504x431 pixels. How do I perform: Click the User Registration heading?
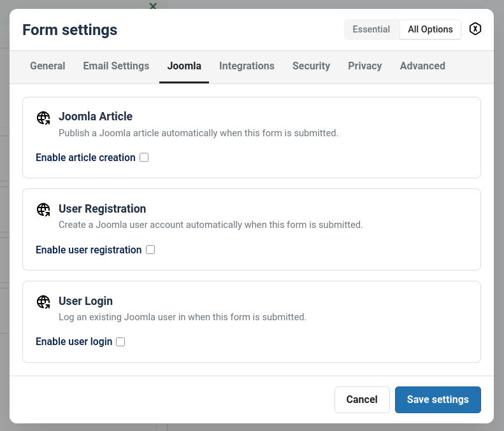coord(102,209)
